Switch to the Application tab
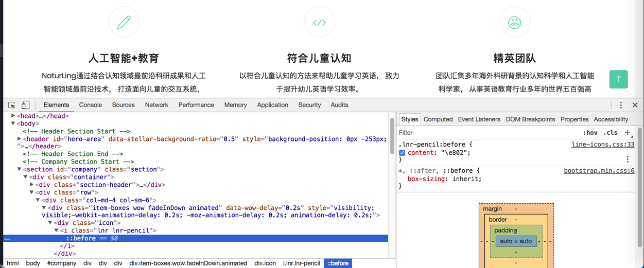644x268 pixels. [x=272, y=105]
